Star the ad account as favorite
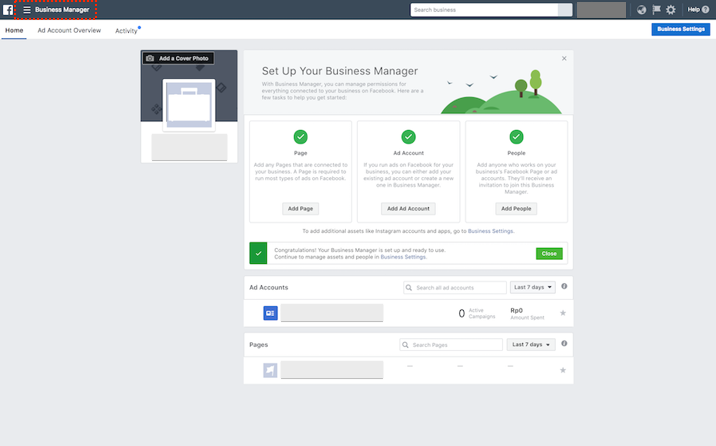Image resolution: width=716 pixels, height=446 pixels. (563, 313)
